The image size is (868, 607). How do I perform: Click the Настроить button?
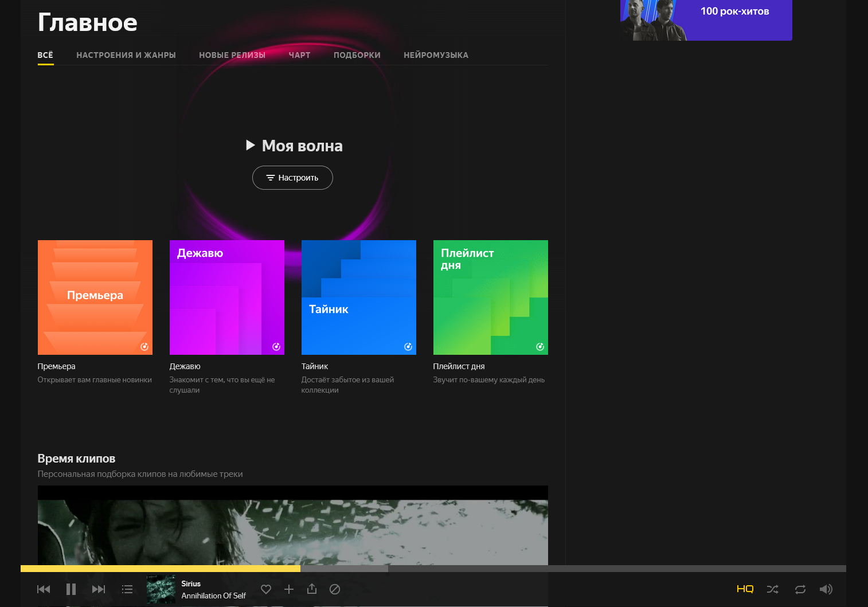click(x=292, y=178)
